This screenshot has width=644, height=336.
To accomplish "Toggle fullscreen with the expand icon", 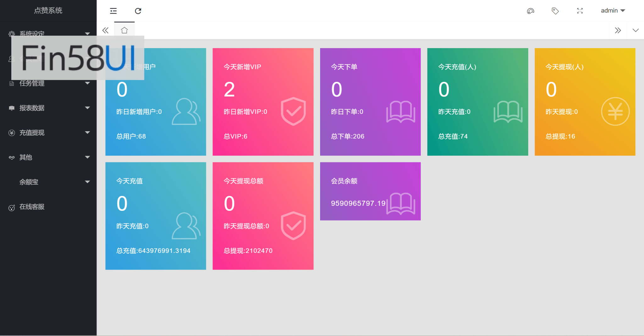I will coord(580,11).
